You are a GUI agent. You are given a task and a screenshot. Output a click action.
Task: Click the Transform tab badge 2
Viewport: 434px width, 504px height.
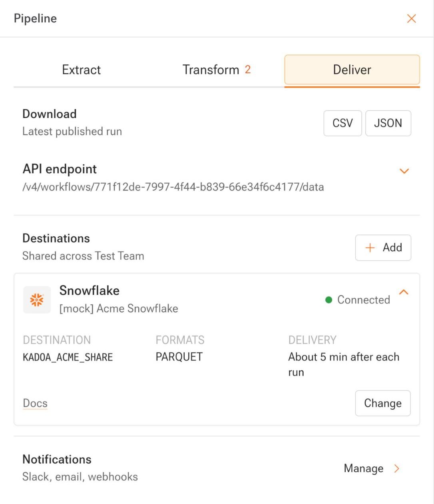click(x=248, y=70)
